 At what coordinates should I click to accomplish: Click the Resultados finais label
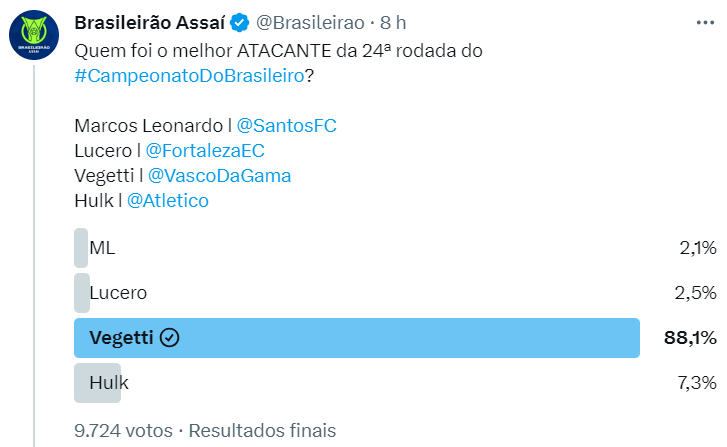tap(262, 430)
